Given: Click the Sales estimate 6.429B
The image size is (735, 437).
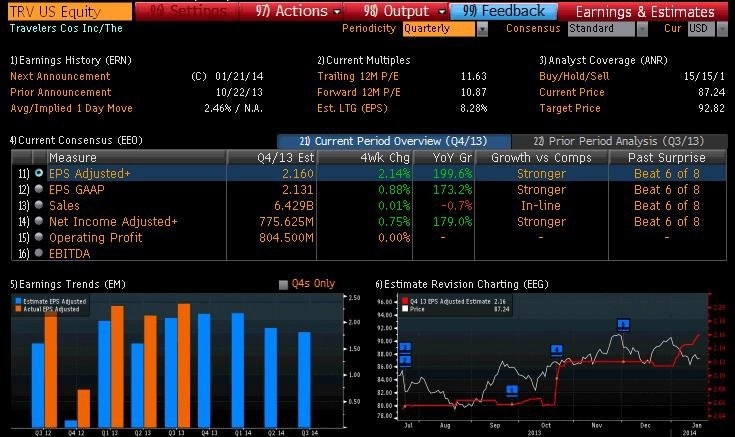Looking at the screenshot, I should 294,205.
